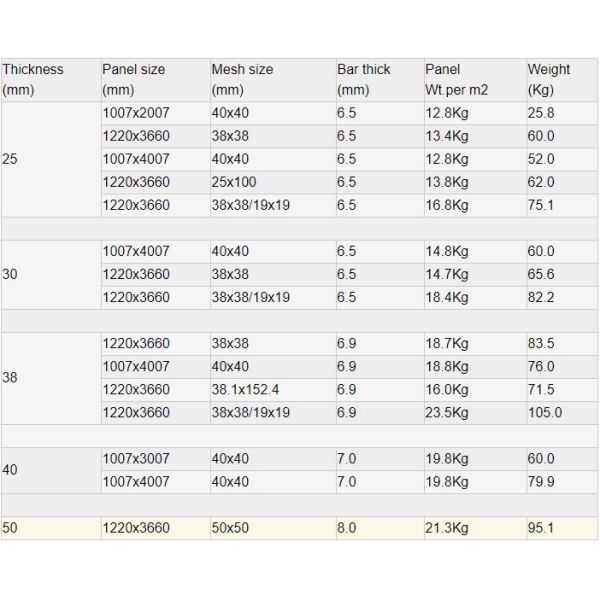Screen dimensions: 600x600
Task: Select the 25x100 mesh size cell
Action: [x=235, y=182]
